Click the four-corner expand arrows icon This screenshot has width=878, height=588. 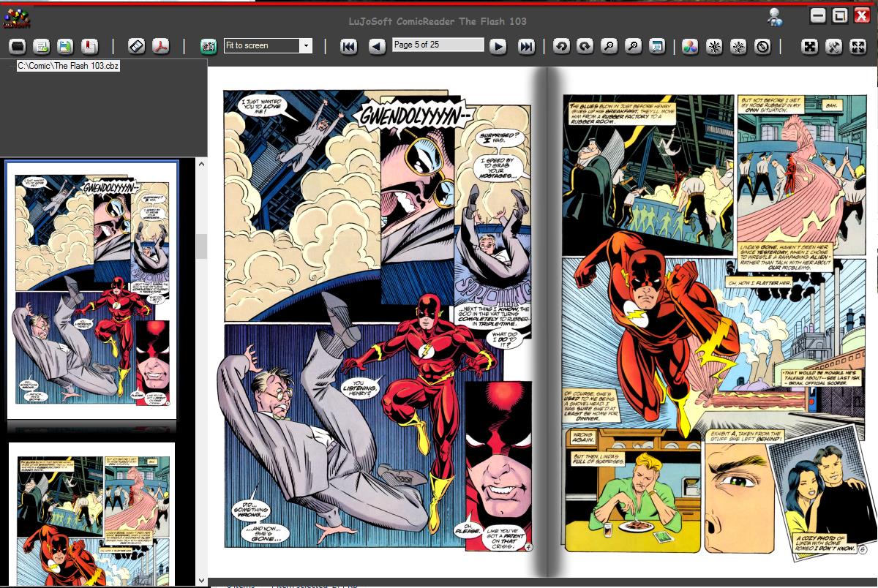(x=858, y=46)
